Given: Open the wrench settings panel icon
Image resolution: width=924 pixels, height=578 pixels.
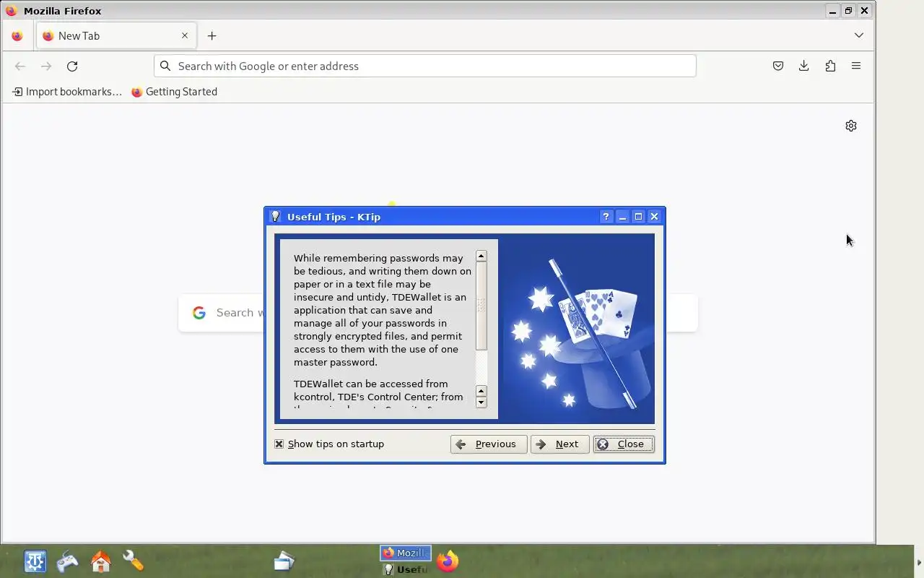Looking at the screenshot, I should tap(133, 561).
